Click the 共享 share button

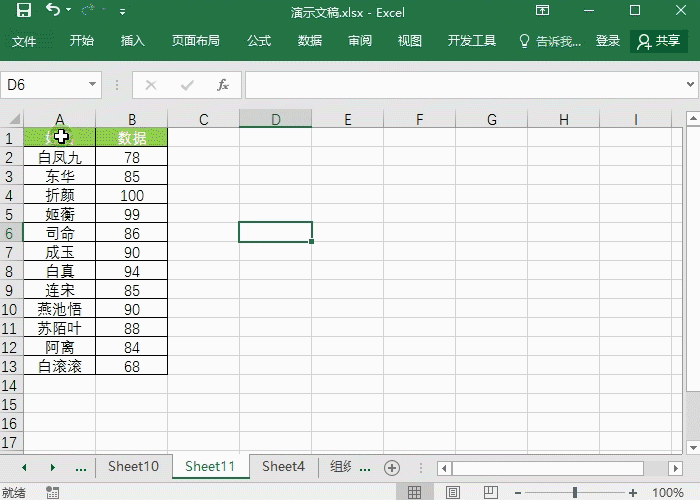tap(659, 41)
